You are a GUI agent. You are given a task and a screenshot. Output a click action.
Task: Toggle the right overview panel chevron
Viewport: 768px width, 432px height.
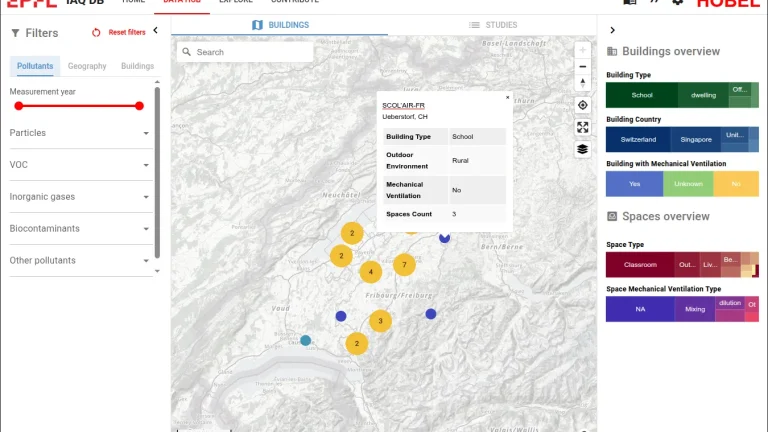click(612, 31)
